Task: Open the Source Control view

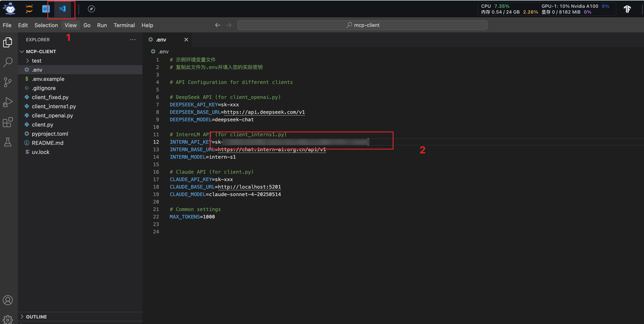Action: (x=8, y=83)
